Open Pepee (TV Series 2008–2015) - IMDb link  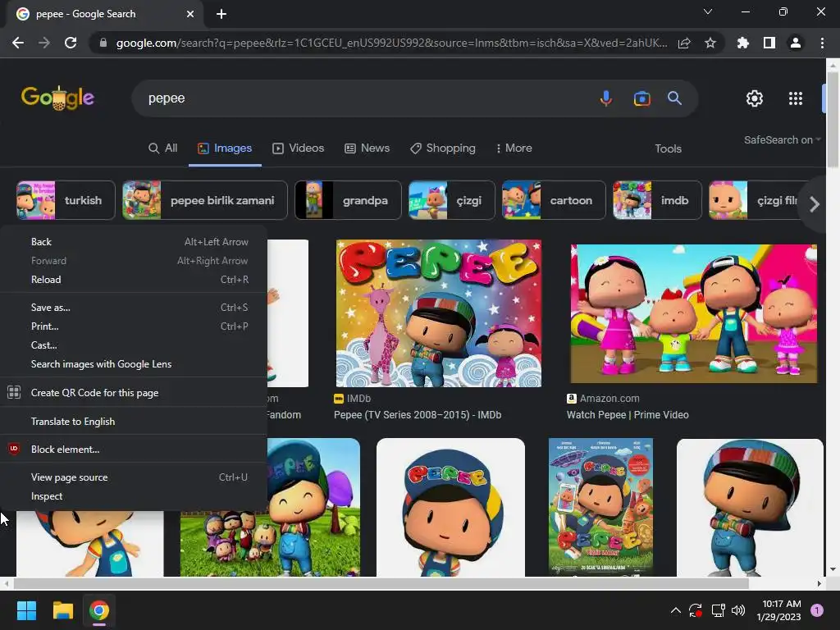418,414
